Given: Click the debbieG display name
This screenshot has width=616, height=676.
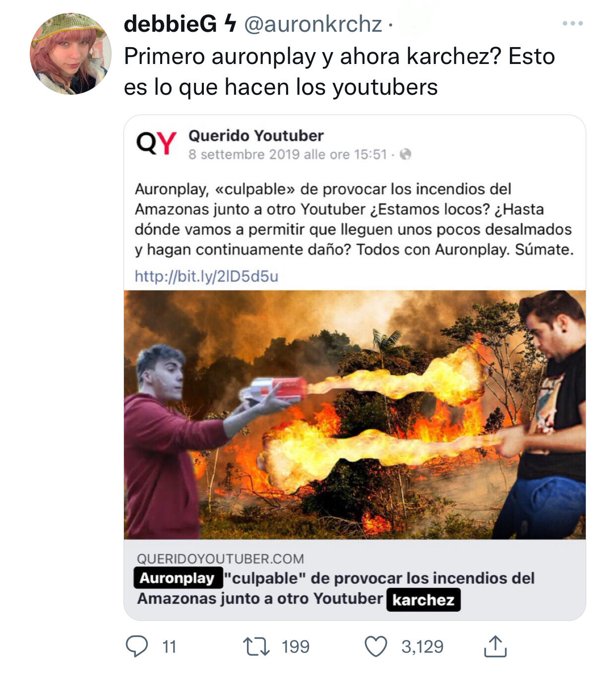Looking at the screenshot, I should [x=170, y=23].
